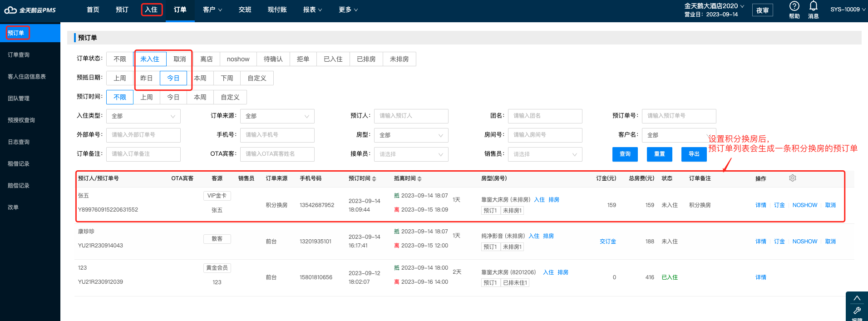Open the 客户名 dropdown

tap(679, 135)
